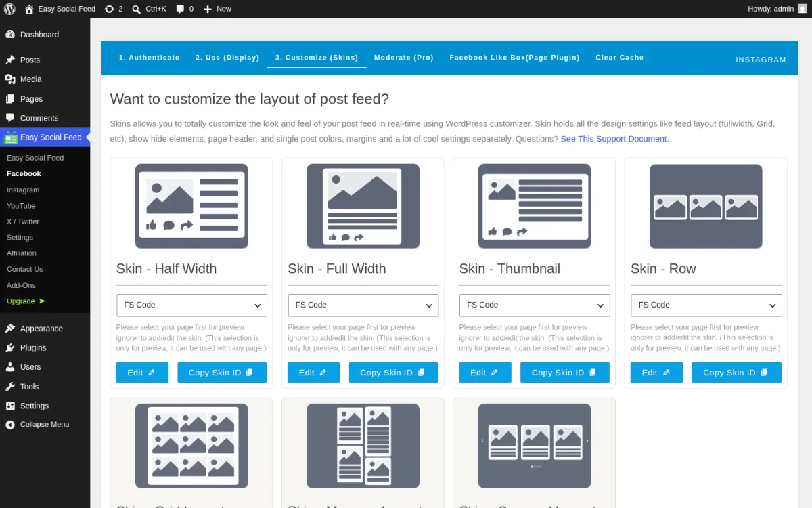Copy Skin ID for Thumbnail skin
The width and height of the screenshot is (812, 508).
point(565,373)
